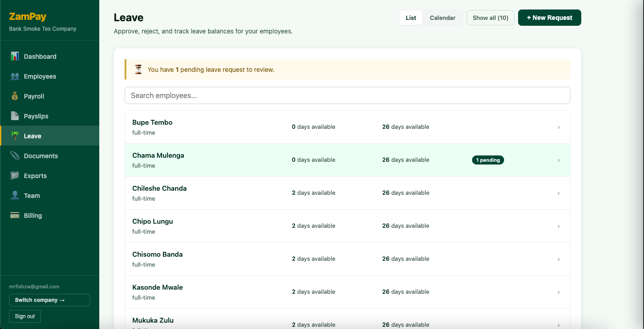Select employee name Bupe Tembo
This screenshot has width=644, height=329.
[x=152, y=122]
